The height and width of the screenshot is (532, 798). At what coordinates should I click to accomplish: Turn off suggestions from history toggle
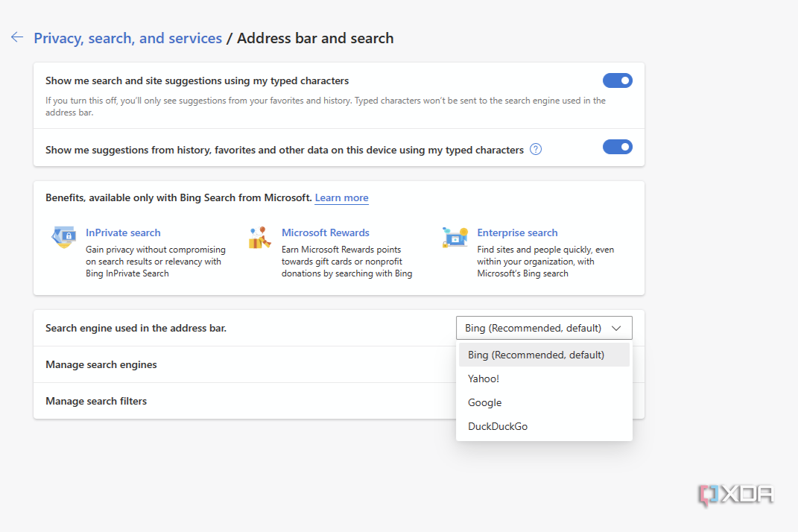coord(618,146)
